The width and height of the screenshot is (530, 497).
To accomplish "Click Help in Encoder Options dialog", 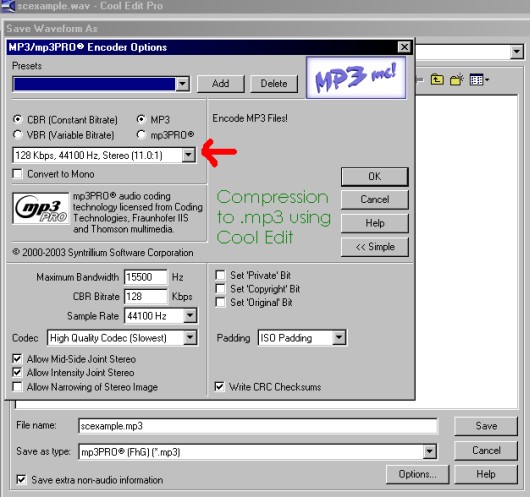I will coord(375,223).
